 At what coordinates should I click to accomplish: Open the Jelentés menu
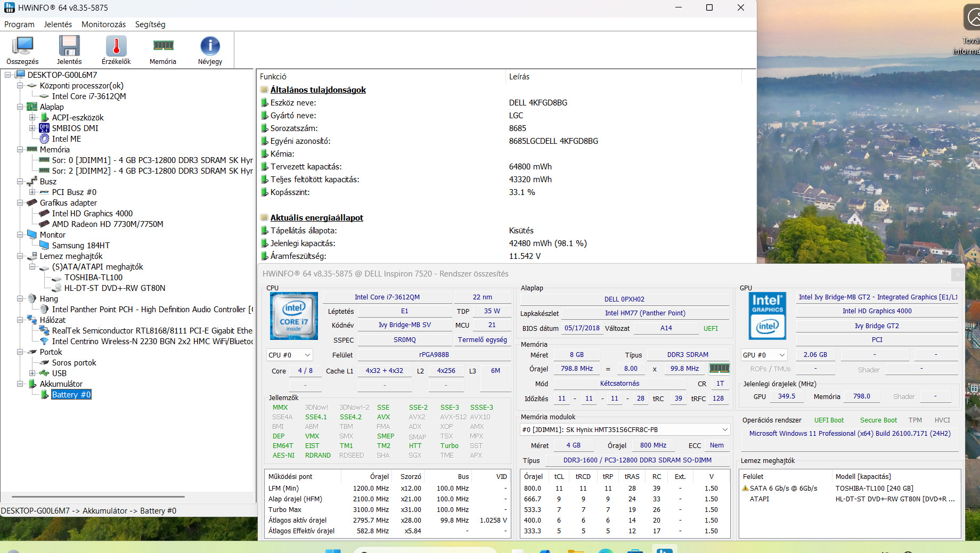pos(58,25)
